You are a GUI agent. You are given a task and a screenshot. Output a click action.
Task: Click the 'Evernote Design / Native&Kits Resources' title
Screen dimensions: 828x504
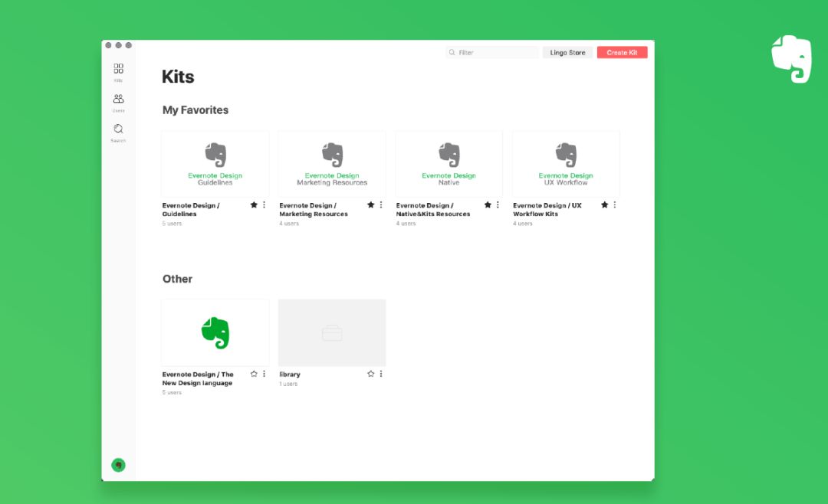tap(433, 210)
